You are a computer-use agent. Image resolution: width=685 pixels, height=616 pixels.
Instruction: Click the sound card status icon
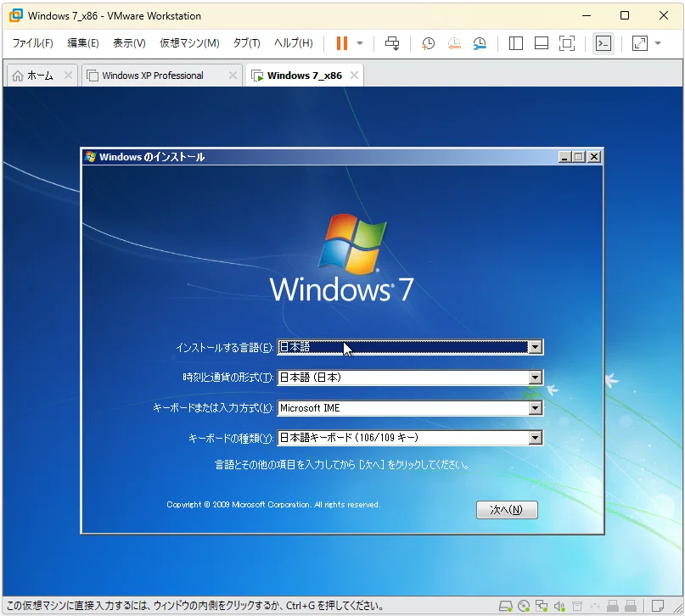point(559,606)
